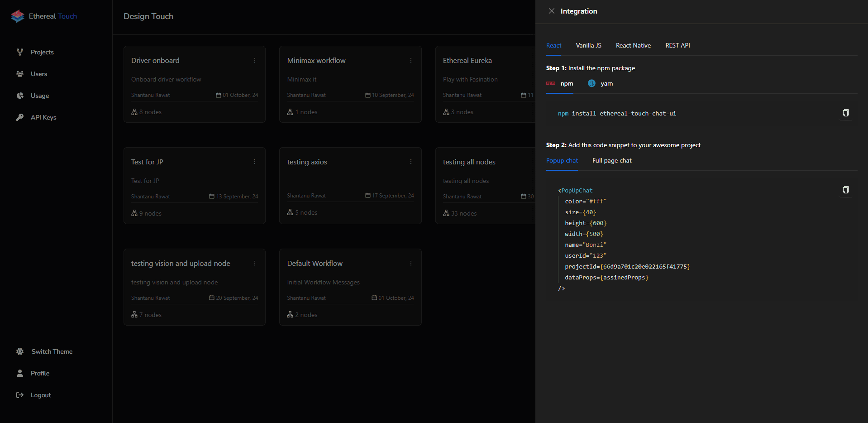The image size is (868, 423).
Task: Switch to the Vanilla JS tab
Action: coord(588,45)
